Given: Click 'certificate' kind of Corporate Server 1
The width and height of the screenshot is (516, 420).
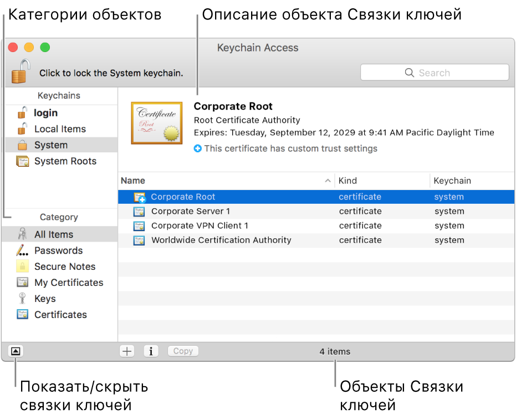Looking at the screenshot, I should click(x=360, y=211).
